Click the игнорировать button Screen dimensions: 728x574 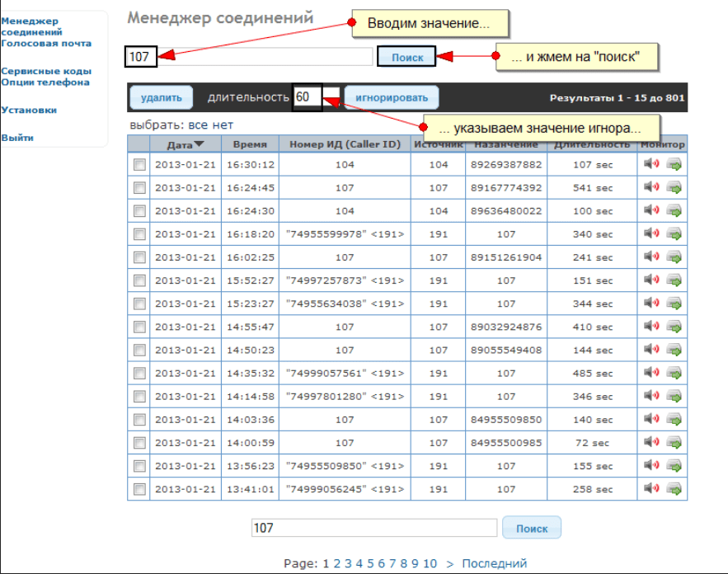click(391, 97)
